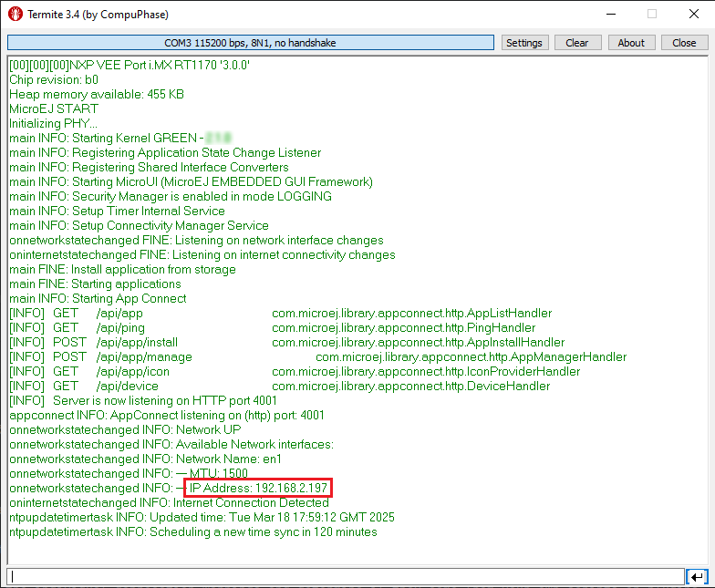Minimize the Termite window
Image resolution: width=715 pixels, height=588 pixels.
pos(609,15)
